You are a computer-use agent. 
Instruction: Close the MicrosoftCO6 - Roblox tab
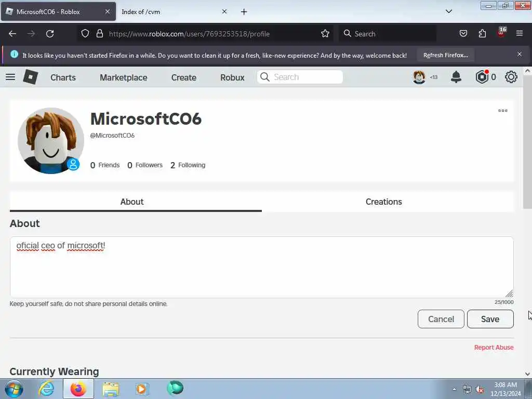point(107,11)
